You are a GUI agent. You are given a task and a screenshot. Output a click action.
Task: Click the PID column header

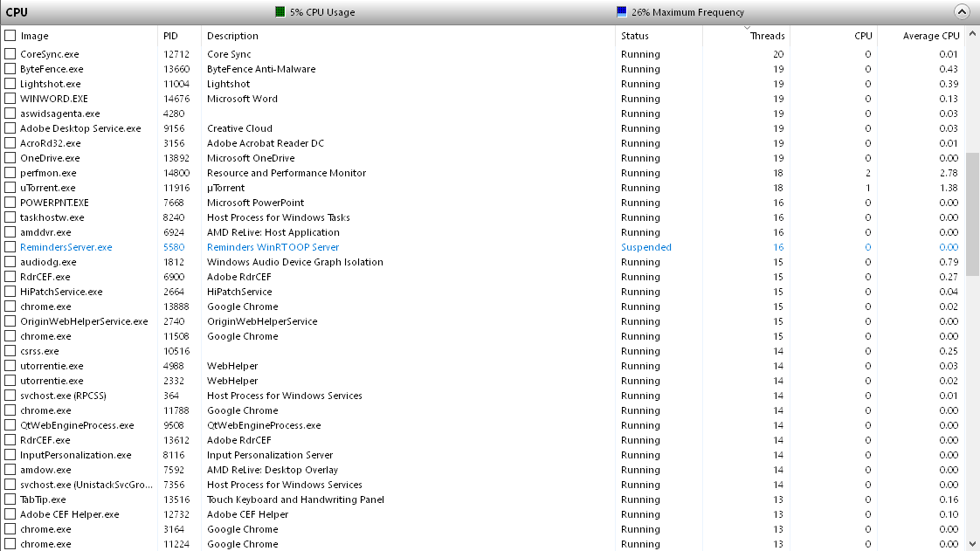pyautogui.click(x=170, y=36)
